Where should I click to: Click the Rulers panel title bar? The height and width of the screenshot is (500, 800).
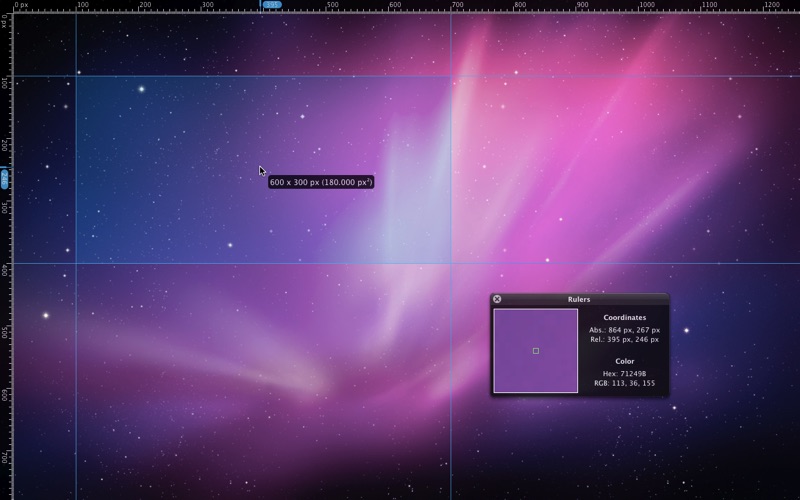point(579,299)
